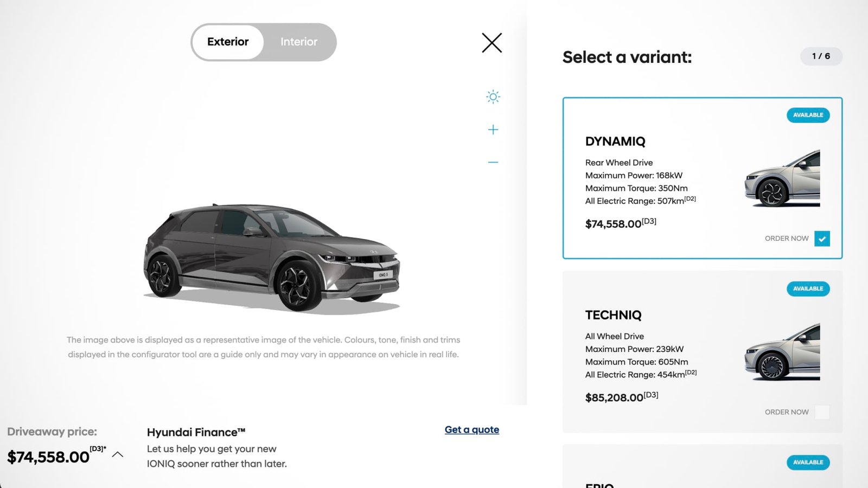868x488 pixels.
Task: Open the Get a quote link
Action: point(471,429)
